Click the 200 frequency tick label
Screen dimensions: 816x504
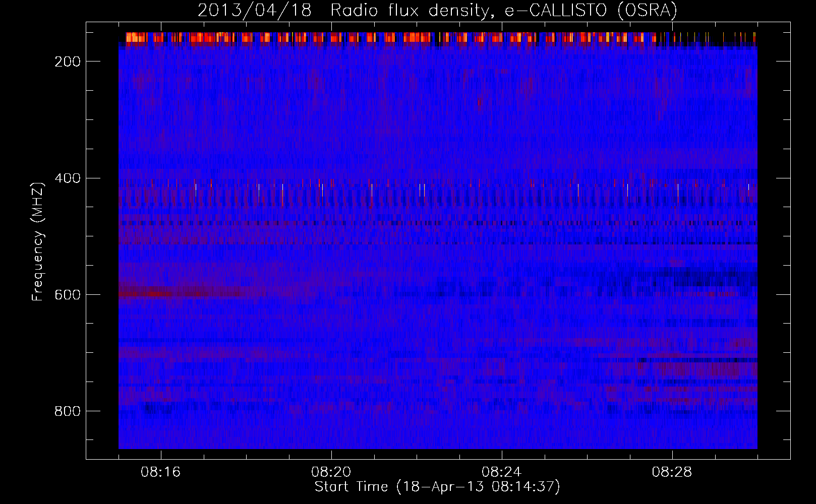point(68,61)
